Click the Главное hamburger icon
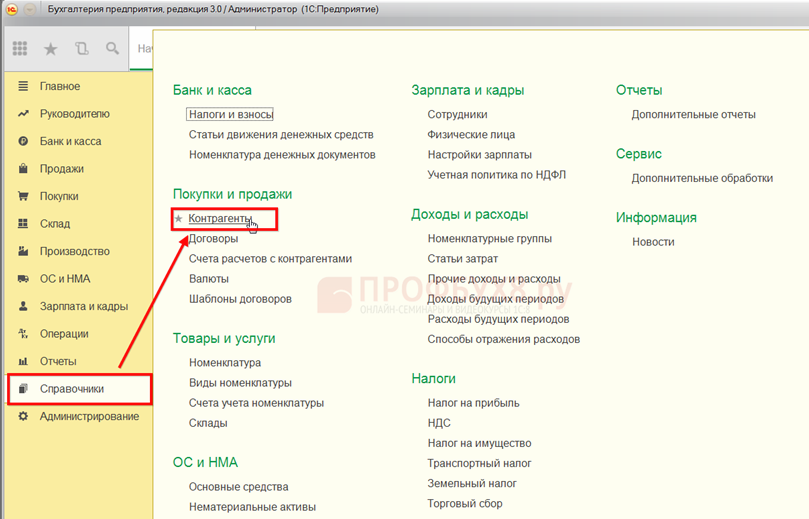 23,86
